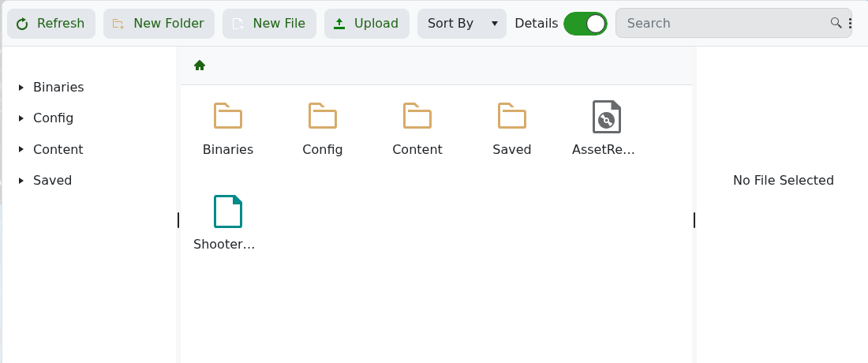Click the circular refresh arrow icon
The height and width of the screenshot is (363, 868).
(x=22, y=24)
